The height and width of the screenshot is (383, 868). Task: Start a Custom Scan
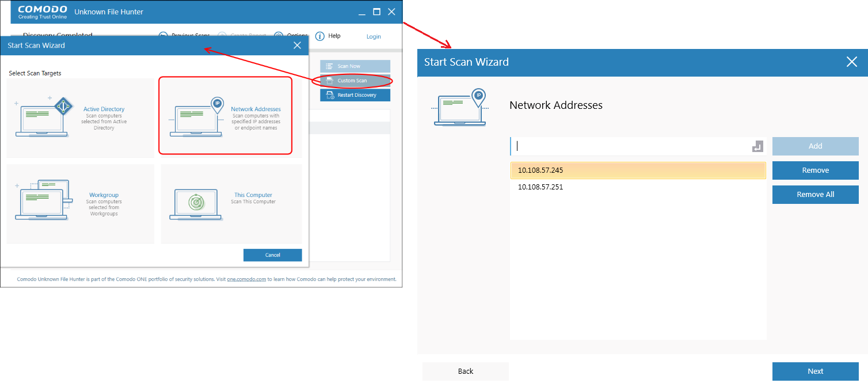pyautogui.click(x=355, y=81)
